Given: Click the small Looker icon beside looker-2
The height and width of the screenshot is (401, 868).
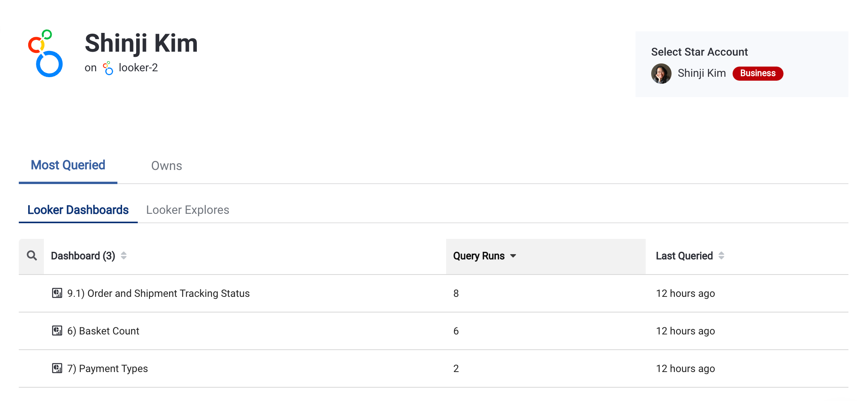Looking at the screenshot, I should pos(108,68).
